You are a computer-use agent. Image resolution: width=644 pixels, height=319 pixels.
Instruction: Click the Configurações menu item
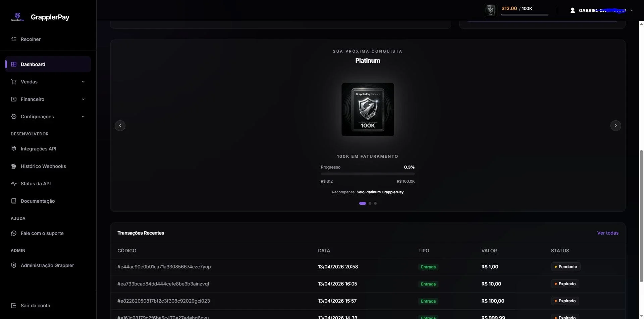pyautogui.click(x=48, y=117)
